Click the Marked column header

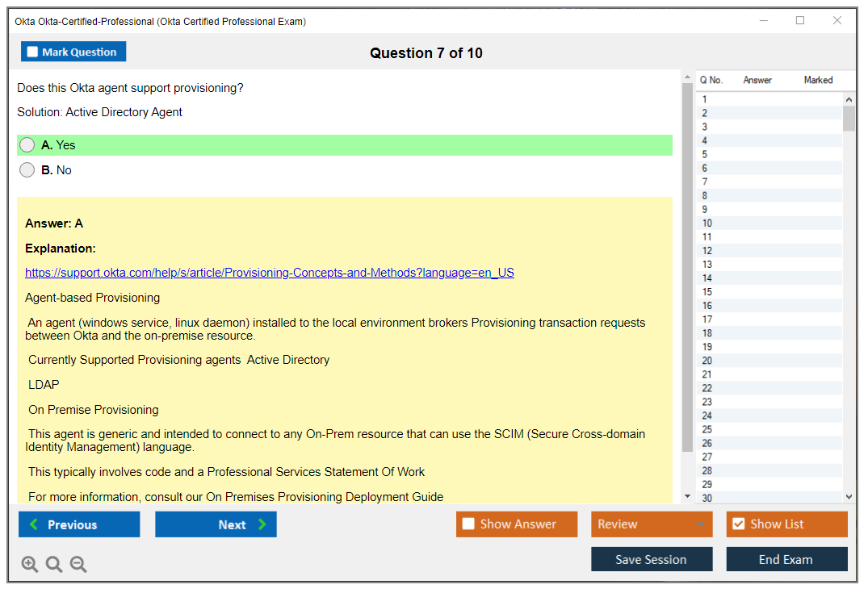(x=818, y=80)
